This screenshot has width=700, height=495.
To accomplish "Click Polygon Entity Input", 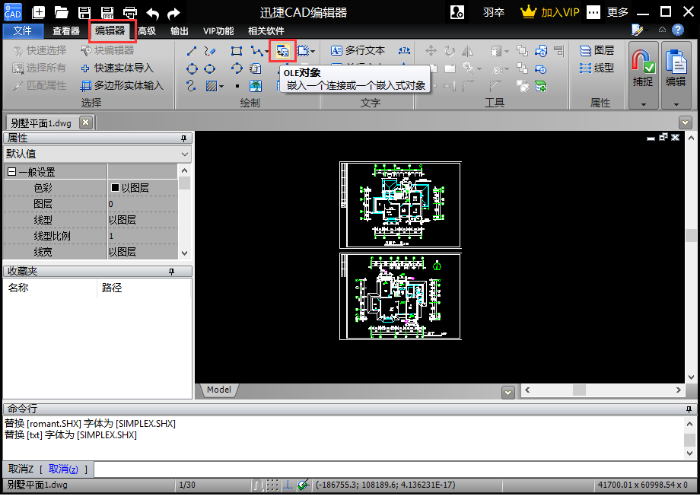I will coord(121,85).
